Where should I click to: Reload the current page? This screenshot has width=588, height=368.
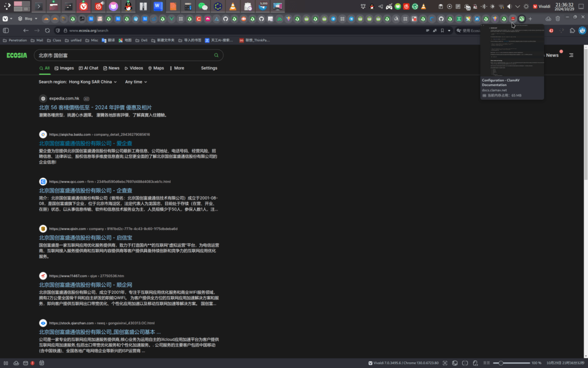click(x=47, y=30)
